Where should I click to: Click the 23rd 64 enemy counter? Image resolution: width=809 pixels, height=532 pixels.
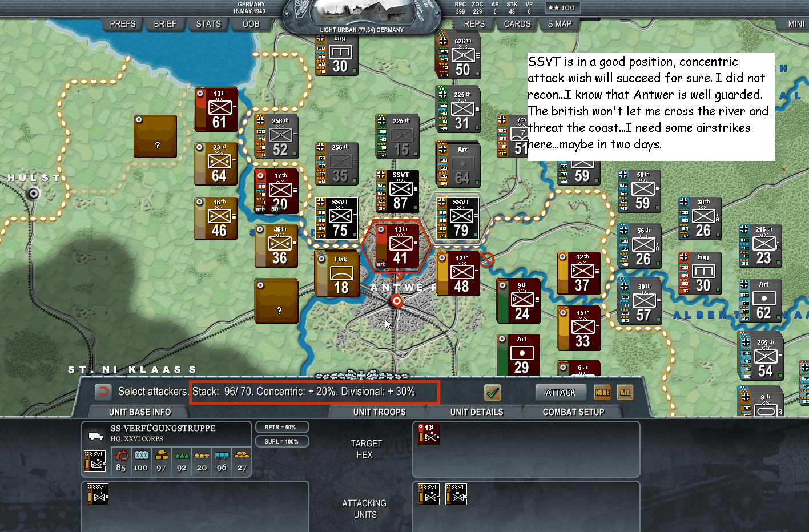[x=216, y=164]
